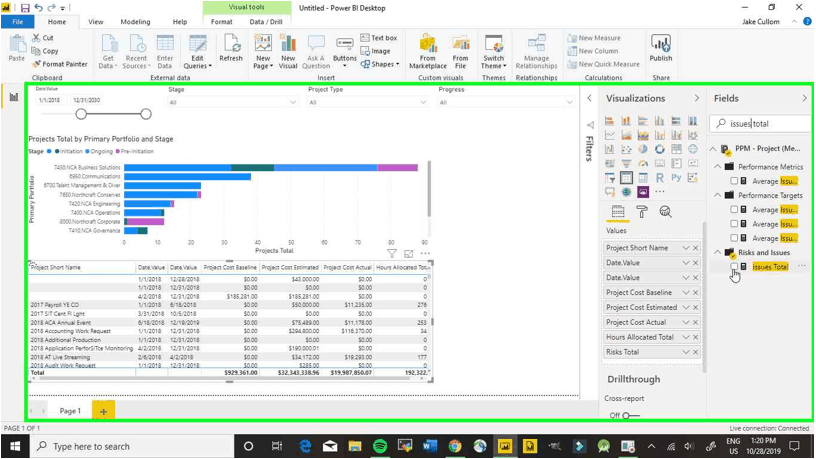Open the Format tab under Visual tools
This screenshot has height=459, width=816.
(222, 22)
